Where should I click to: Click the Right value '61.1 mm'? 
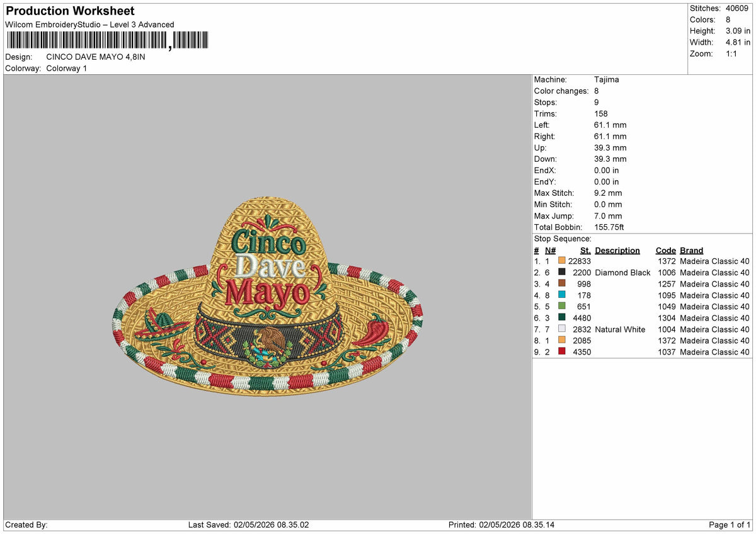click(x=610, y=136)
